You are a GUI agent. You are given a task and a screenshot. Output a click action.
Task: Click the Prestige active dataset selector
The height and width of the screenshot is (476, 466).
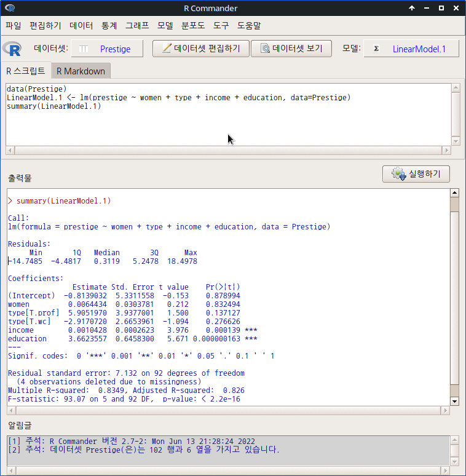tap(107, 49)
